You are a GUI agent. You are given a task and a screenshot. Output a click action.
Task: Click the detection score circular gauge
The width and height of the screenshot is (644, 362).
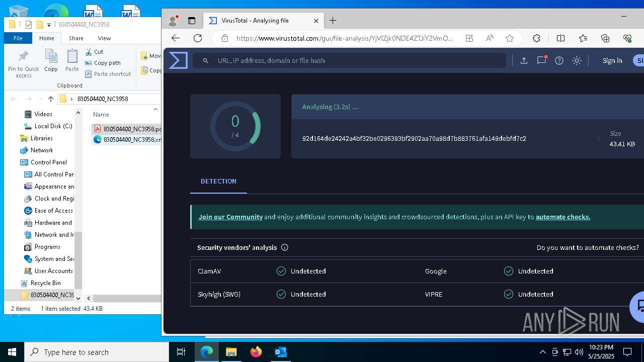click(235, 126)
